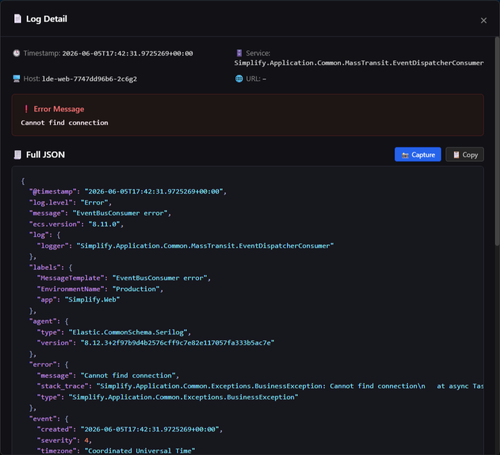Click the Log Detail document icon

(x=17, y=19)
